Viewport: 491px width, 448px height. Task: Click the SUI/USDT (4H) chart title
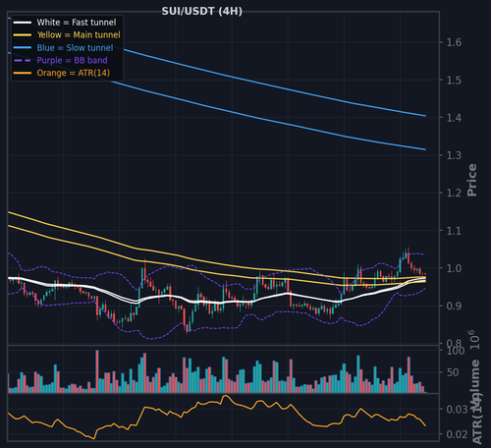click(x=202, y=11)
